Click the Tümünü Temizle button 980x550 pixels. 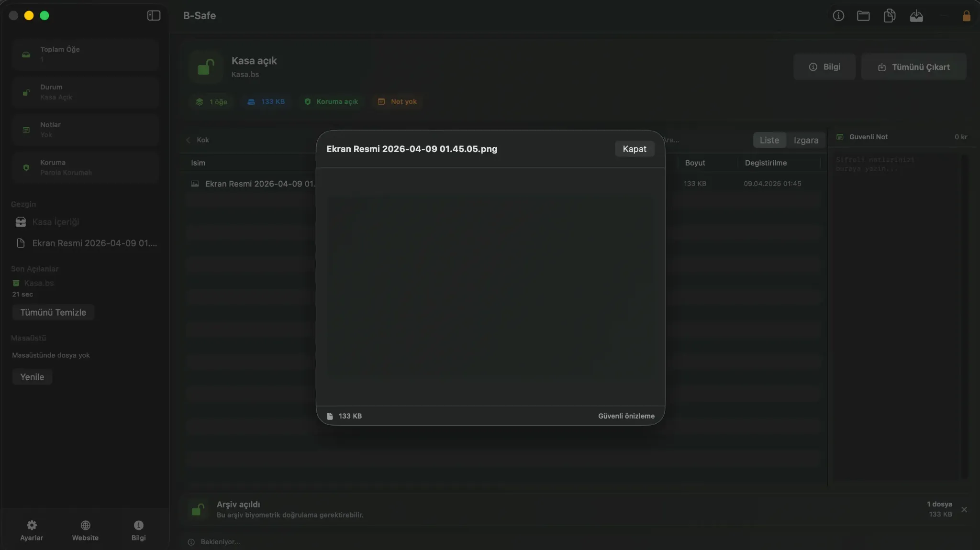click(x=53, y=312)
